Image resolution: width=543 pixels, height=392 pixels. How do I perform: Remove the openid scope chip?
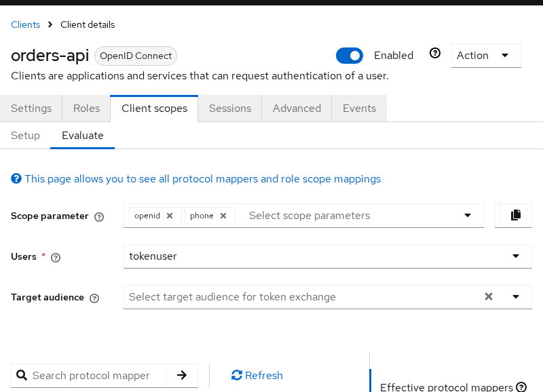(170, 216)
